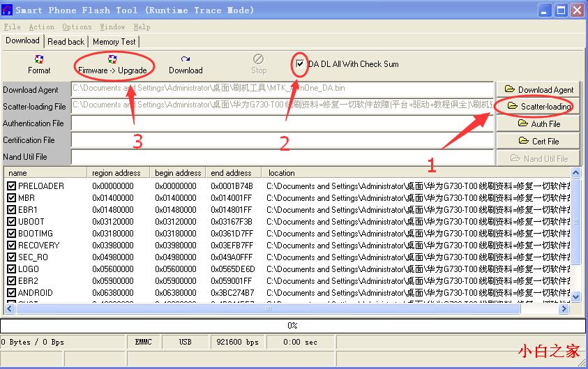
Task: Click the Download Agent path field
Action: 282,89
